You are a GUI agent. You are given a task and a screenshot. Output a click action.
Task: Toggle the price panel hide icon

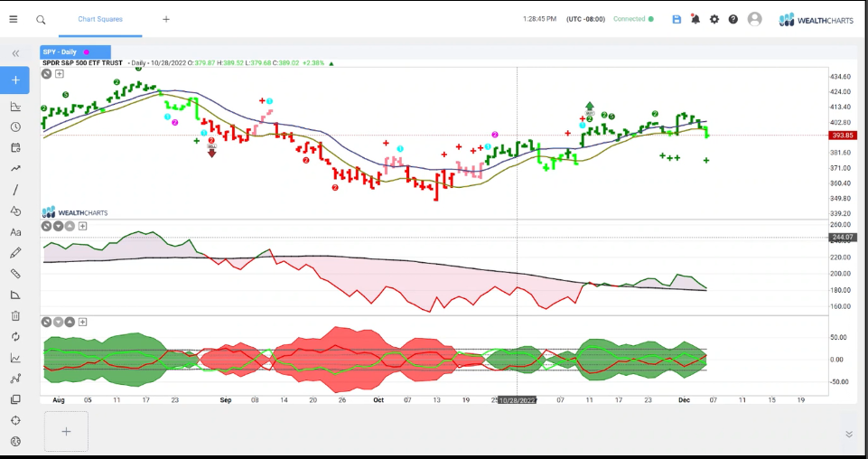click(x=46, y=74)
